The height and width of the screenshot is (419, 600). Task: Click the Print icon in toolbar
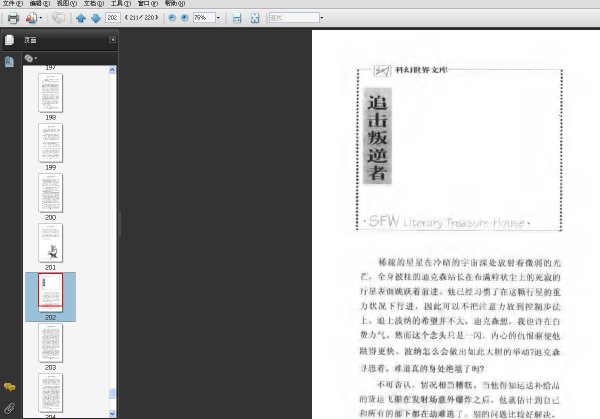13,18
